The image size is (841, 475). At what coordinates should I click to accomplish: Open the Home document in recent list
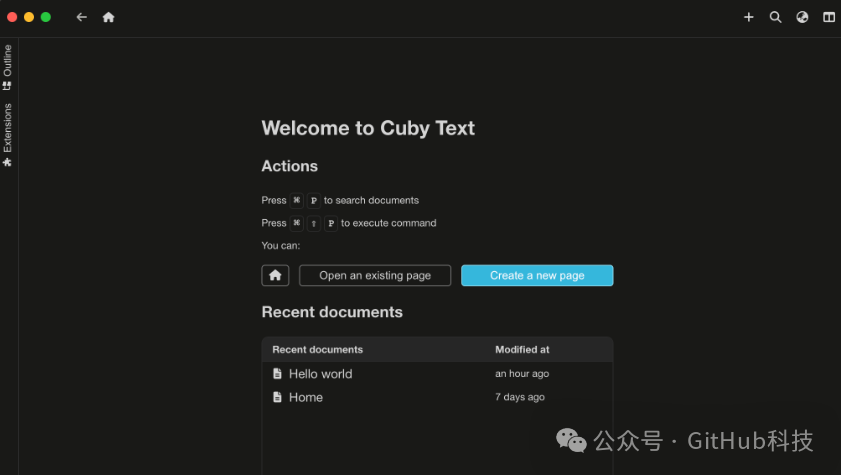coord(306,397)
